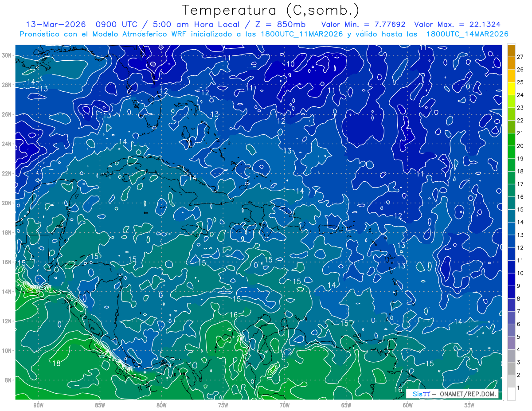The width and height of the screenshot is (532, 411).
Task: Click legend value 1 on the color bar
Action: (x=519, y=388)
